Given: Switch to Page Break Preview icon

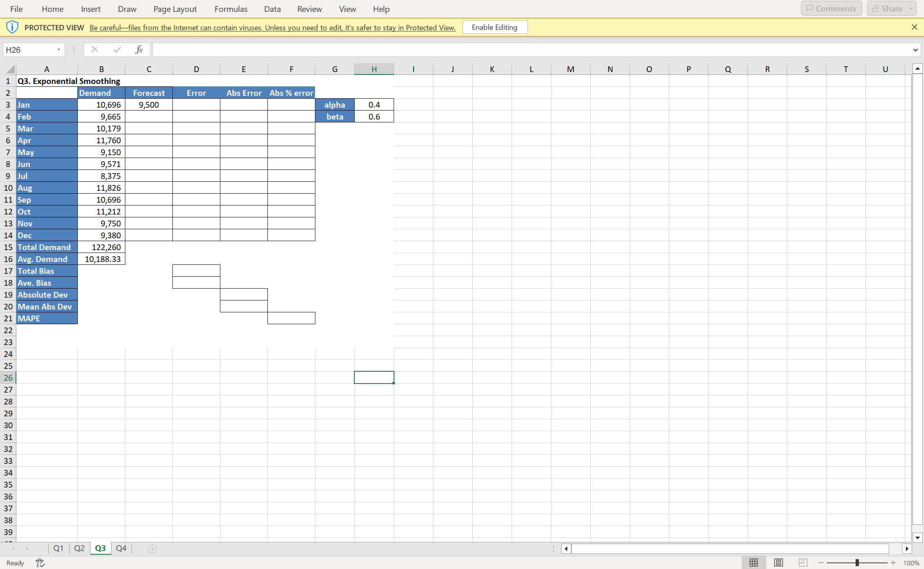Looking at the screenshot, I should (803, 562).
